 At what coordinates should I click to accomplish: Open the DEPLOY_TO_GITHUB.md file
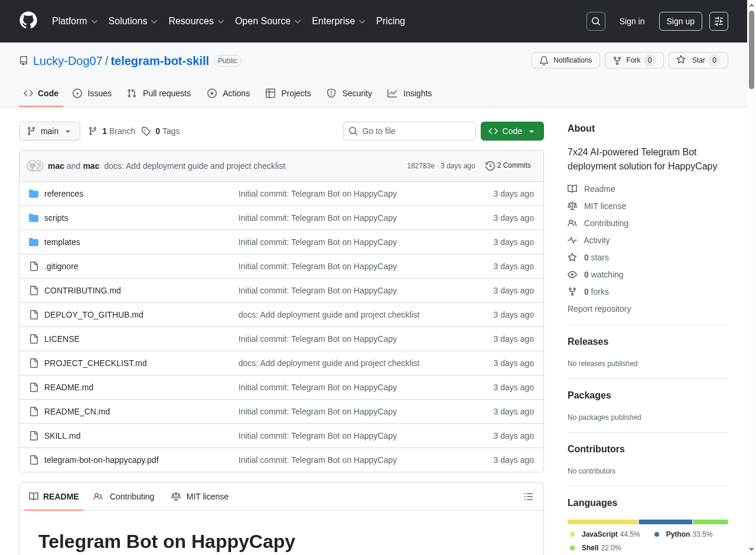(93, 314)
